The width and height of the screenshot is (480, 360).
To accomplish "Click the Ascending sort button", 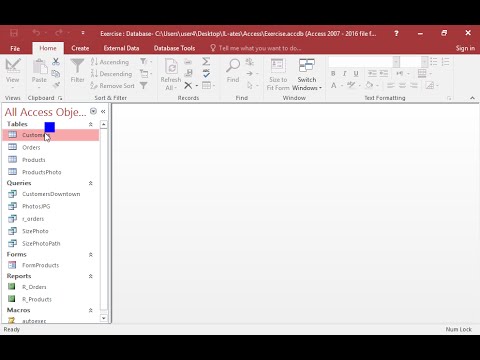I will pyautogui.click(x=110, y=62).
